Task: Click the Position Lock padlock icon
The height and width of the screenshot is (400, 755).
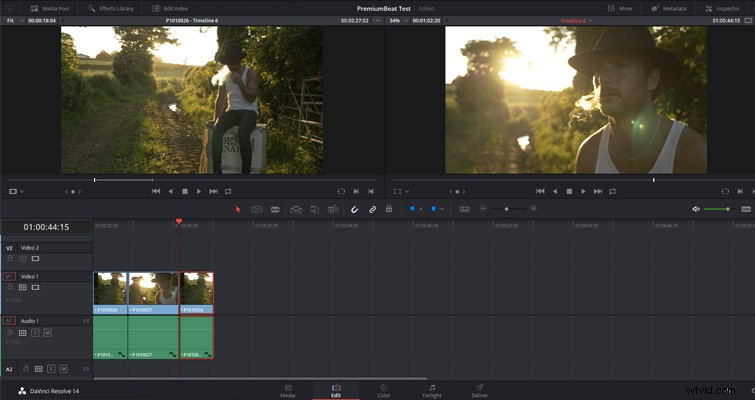Action: (389, 209)
